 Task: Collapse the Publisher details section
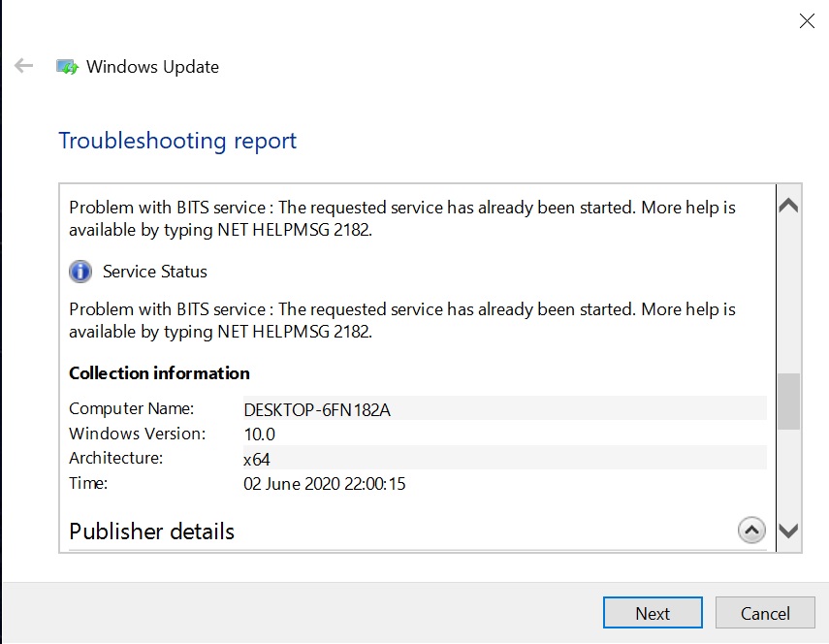click(751, 530)
